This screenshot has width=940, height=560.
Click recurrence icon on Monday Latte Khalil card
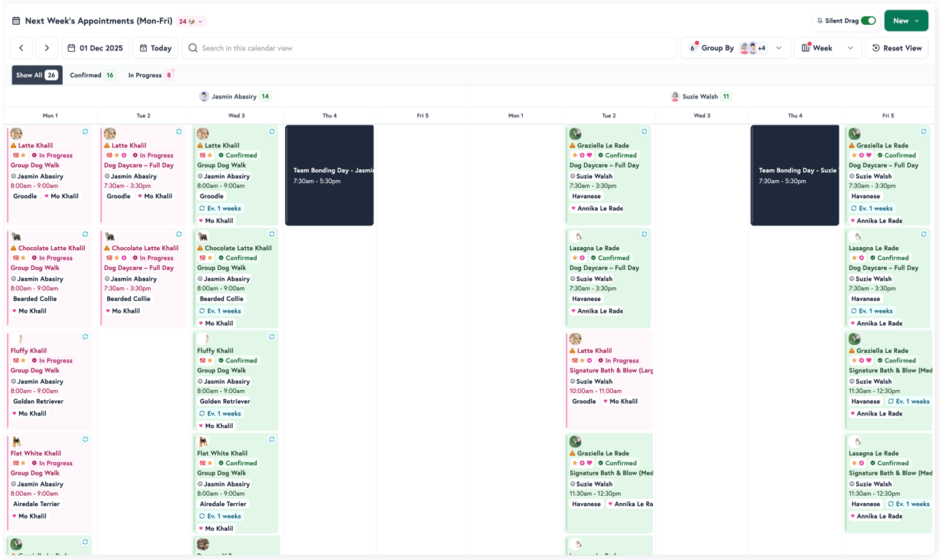(x=85, y=132)
